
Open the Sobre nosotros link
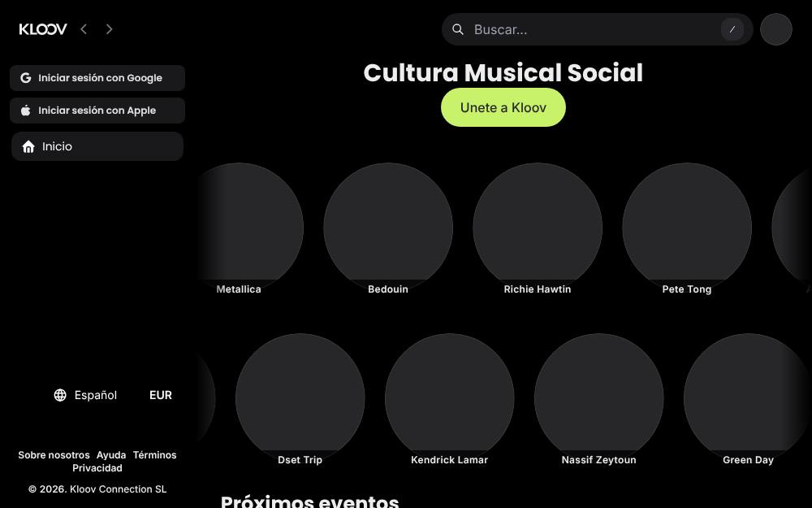coord(54,455)
